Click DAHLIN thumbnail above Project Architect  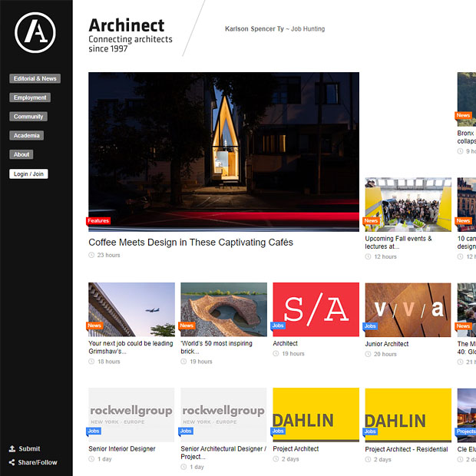316,415
